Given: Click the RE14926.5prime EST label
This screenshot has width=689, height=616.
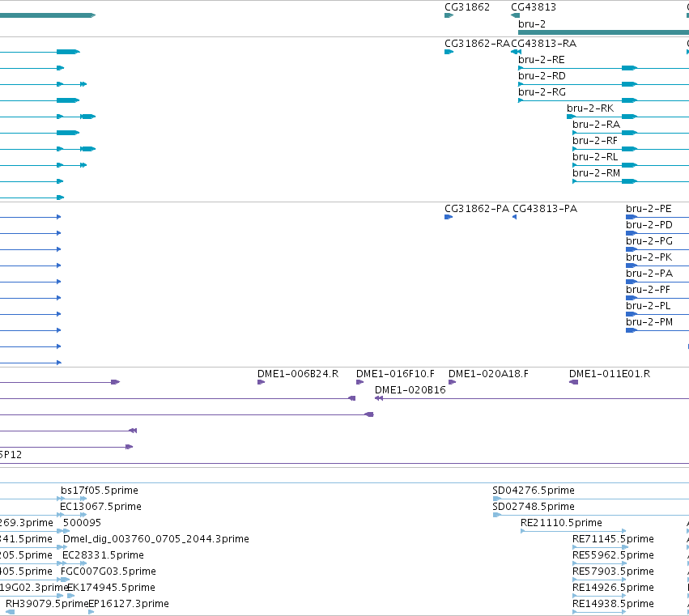Looking at the screenshot, I should coord(613,588).
